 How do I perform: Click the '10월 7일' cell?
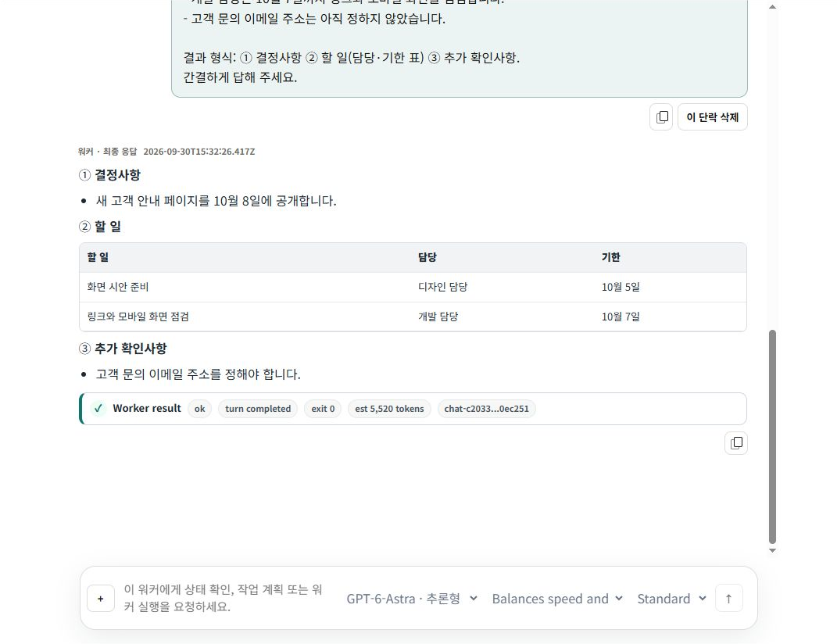click(x=621, y=317)
